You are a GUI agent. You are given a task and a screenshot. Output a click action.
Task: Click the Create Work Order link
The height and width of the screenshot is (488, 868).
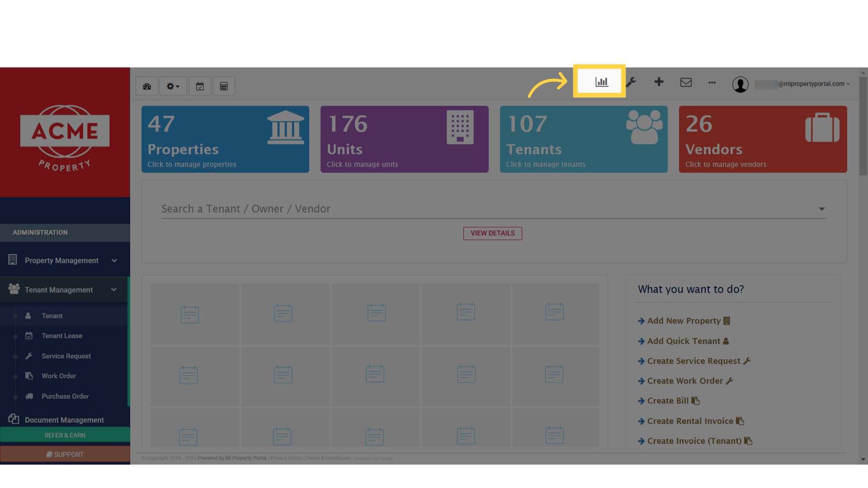pyautogui.click(x=685, y=381)
